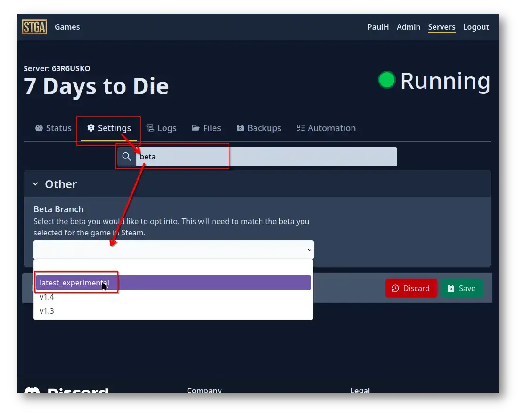Image resolution: width=532 pixels, height=417 pixels.
Task: Click the Logout link
Action: pos(475,27)
